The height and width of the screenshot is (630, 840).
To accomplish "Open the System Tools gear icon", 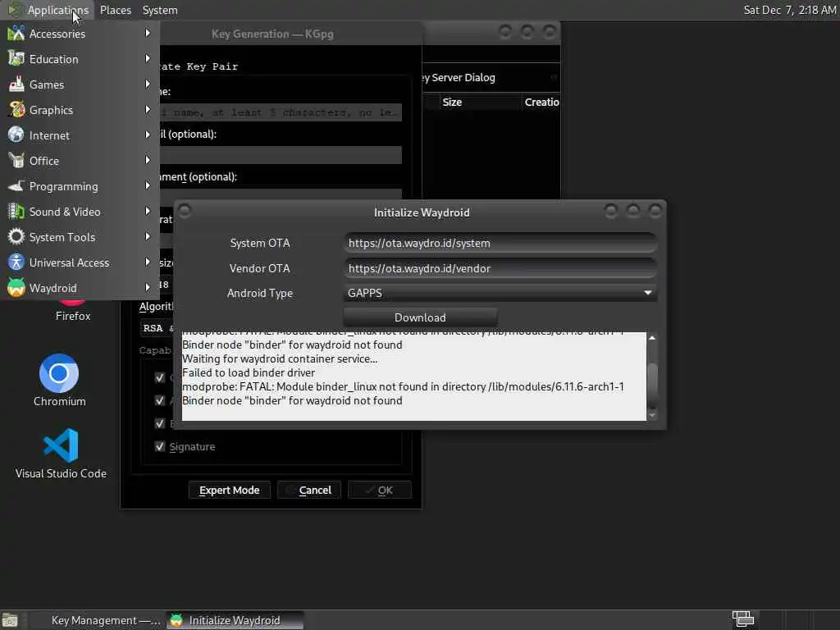I will point(16,237).
